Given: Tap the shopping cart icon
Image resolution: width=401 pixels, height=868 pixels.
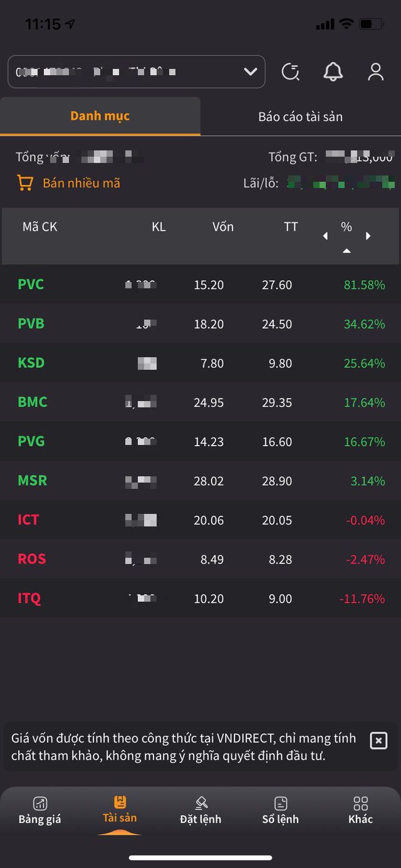Looking at the screenshot, I should pos(25,183).
